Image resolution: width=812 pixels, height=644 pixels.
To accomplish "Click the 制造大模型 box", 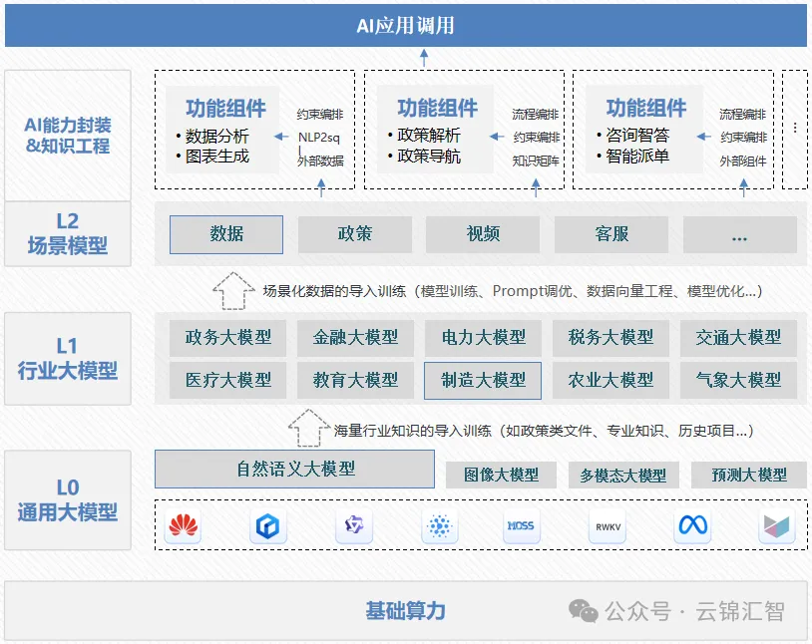I will point(483,380).
